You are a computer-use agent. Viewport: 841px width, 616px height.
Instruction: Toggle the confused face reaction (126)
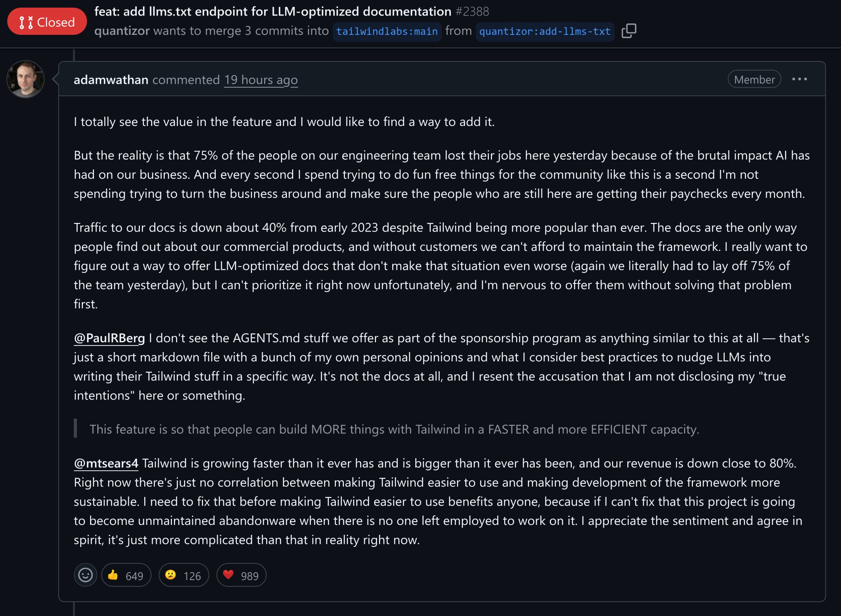coord(183,575)
